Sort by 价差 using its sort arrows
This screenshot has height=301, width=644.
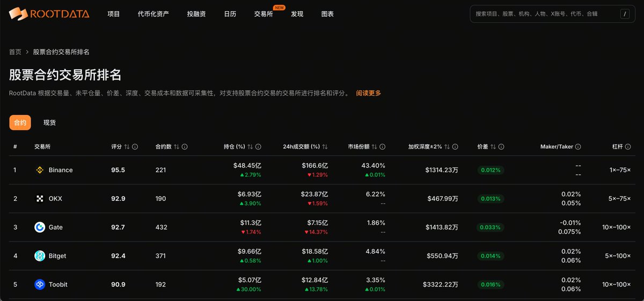tap(493, 146)
